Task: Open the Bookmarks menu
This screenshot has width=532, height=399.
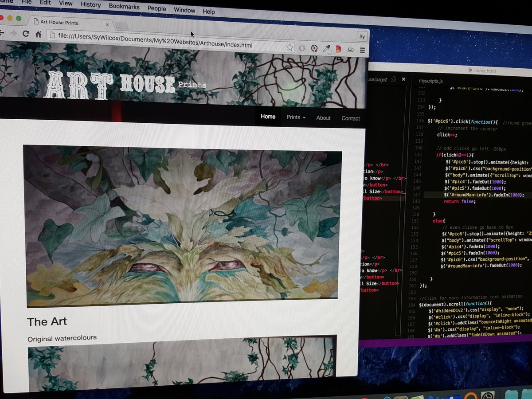Action: [x=124, y=7]
